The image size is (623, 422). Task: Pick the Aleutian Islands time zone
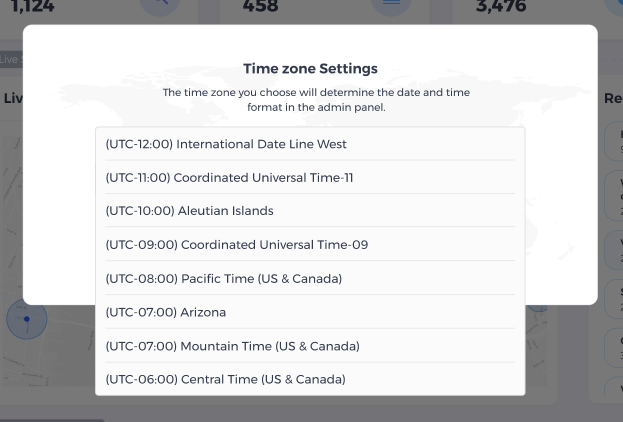(x=189, y=211)
